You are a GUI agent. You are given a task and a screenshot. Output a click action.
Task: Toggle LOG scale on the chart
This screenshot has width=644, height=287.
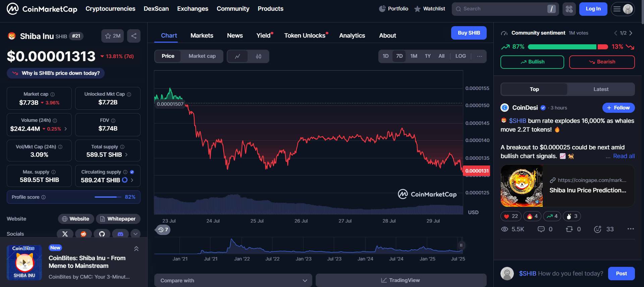[x=460, y=56]
